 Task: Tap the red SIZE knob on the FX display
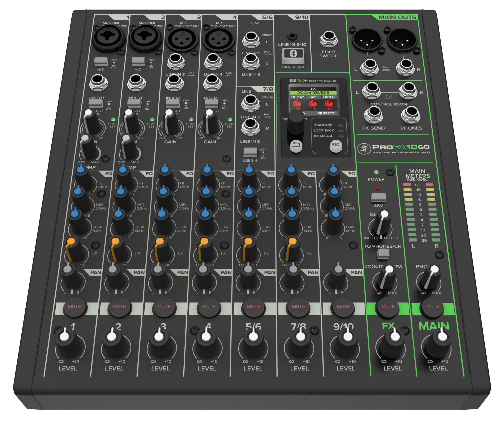pos(314,104)
